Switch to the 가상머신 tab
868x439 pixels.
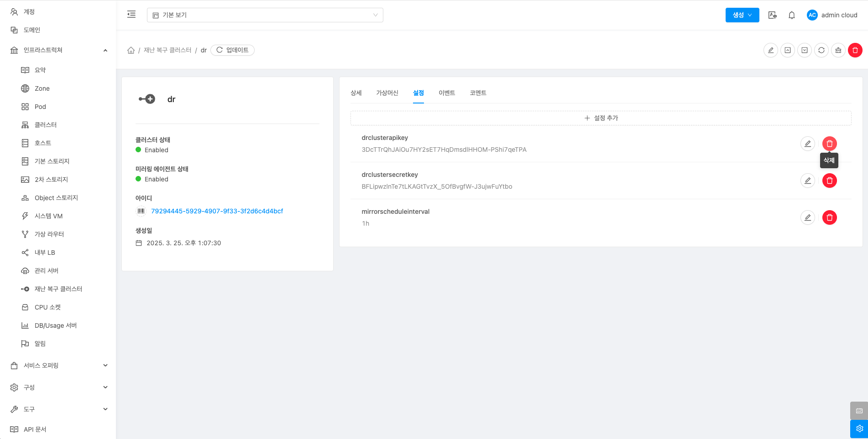[387, 93]
